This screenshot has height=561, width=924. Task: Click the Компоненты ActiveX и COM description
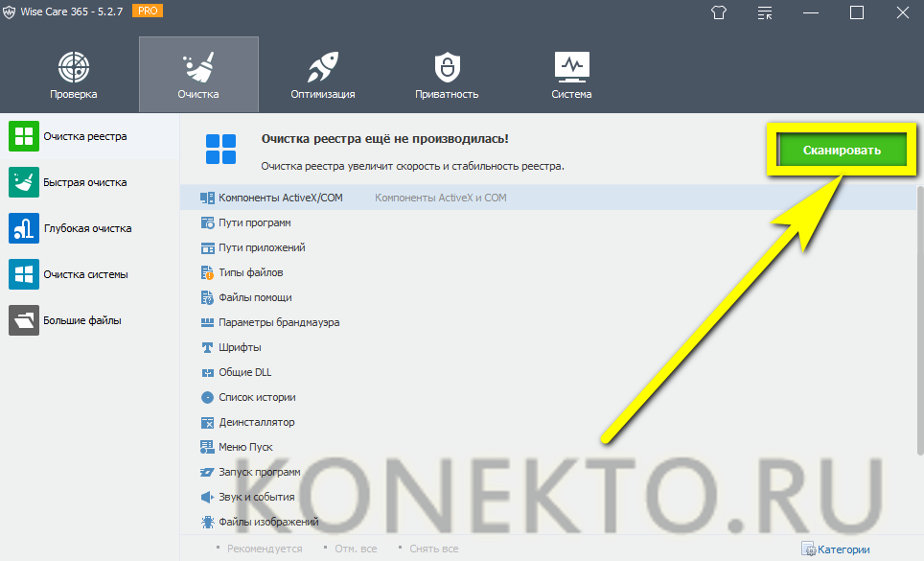pos(441,198)
